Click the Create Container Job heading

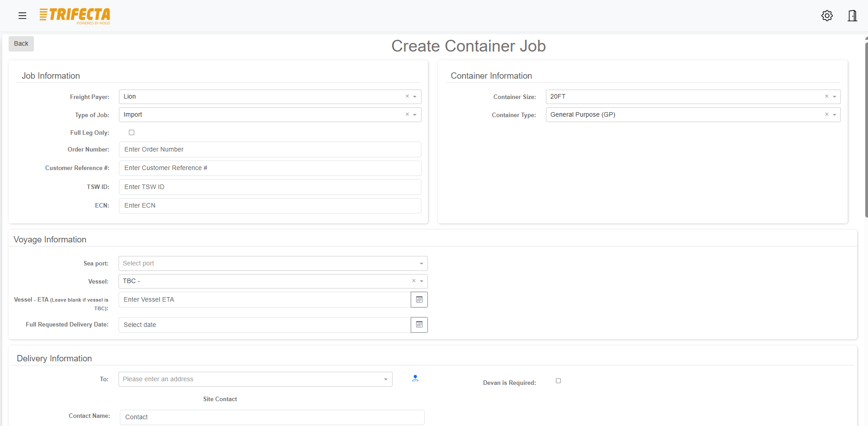tap(468, 46)
